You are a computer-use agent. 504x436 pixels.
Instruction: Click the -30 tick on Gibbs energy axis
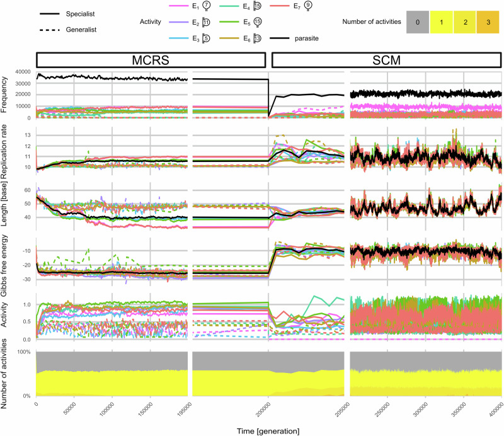(x=27, y=279)
